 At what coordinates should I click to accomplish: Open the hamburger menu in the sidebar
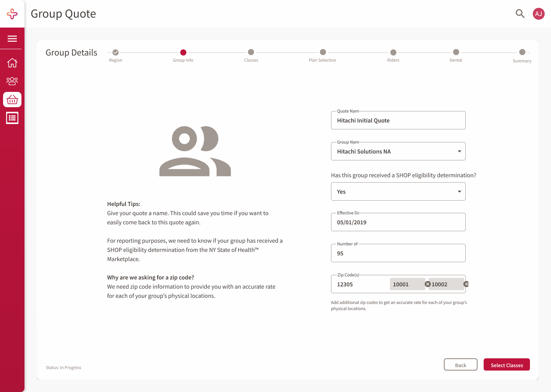coord(12,39)
